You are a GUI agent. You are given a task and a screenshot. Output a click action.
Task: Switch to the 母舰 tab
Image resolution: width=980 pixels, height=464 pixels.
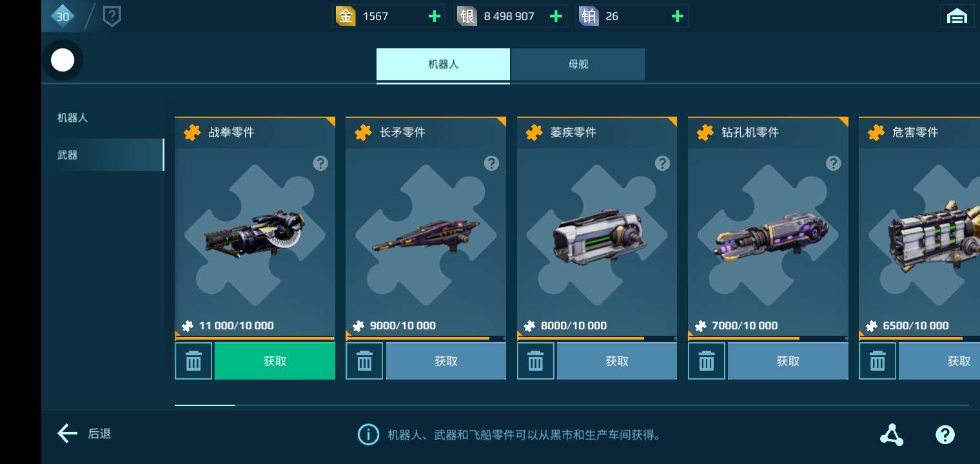(578, 64)
